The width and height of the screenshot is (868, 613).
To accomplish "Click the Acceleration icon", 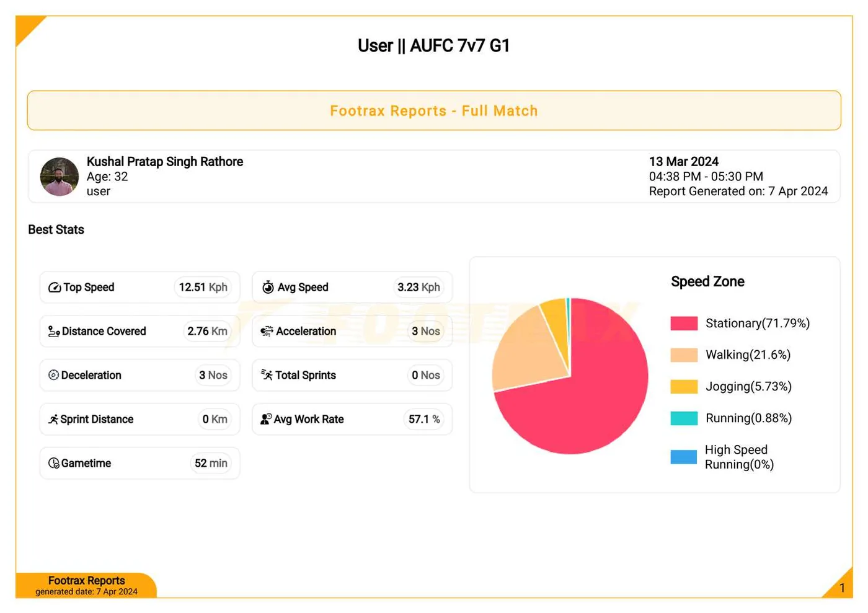I will click(x=267, y=332).
